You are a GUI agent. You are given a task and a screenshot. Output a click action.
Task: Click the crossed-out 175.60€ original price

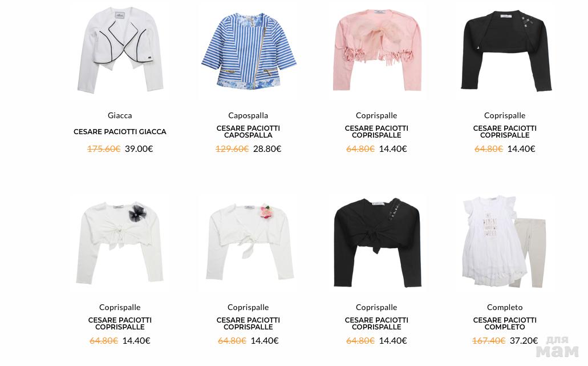point(104,148)
